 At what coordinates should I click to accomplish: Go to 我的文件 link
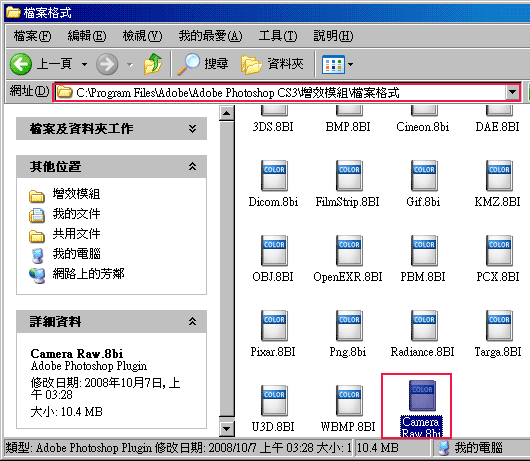tap(76, 214)
